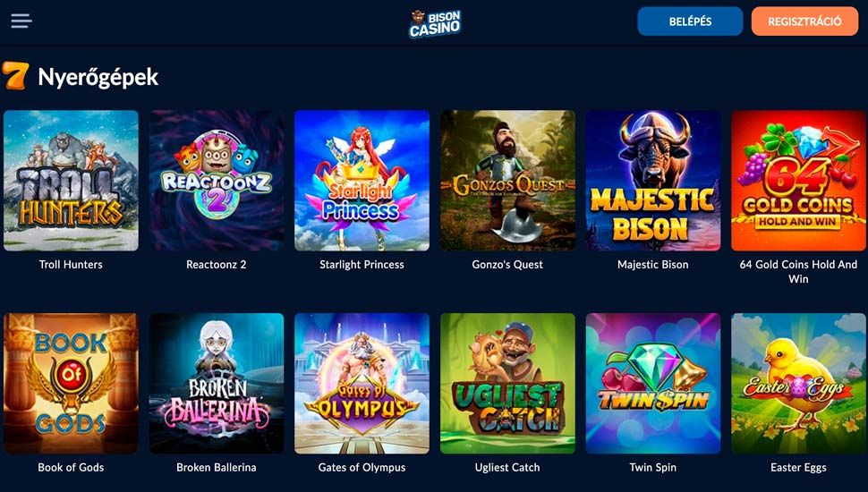The width and height of the screenshot is (868, 492).
Task: Click the Nyerőgépek section heading
Action: click(x=98, y=77)
